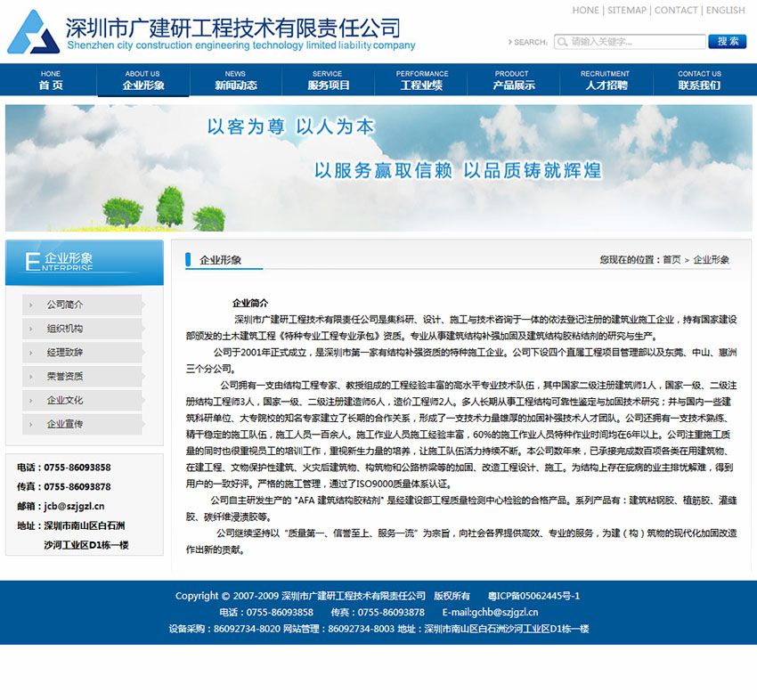Select 公司简介 in the sidebar

pos(65,305)
